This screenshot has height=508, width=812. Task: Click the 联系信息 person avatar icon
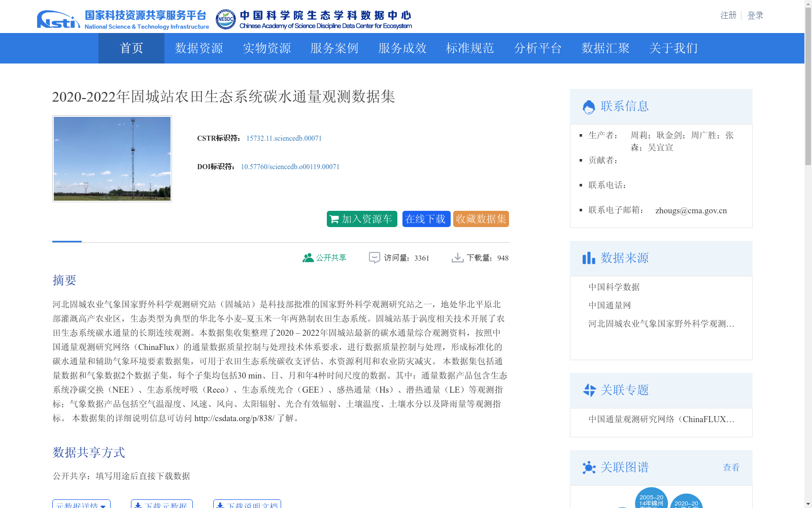tap(589, 107)
